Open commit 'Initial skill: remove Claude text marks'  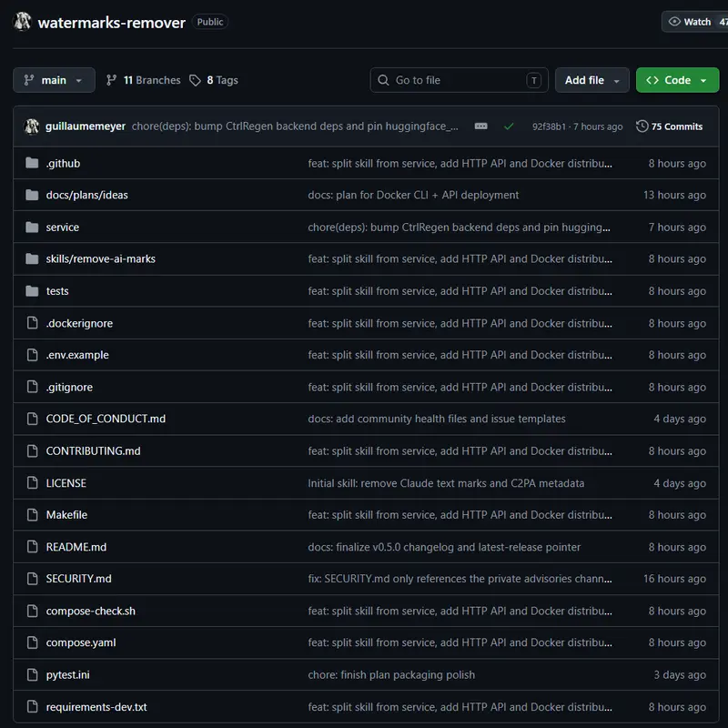[446, 483]
